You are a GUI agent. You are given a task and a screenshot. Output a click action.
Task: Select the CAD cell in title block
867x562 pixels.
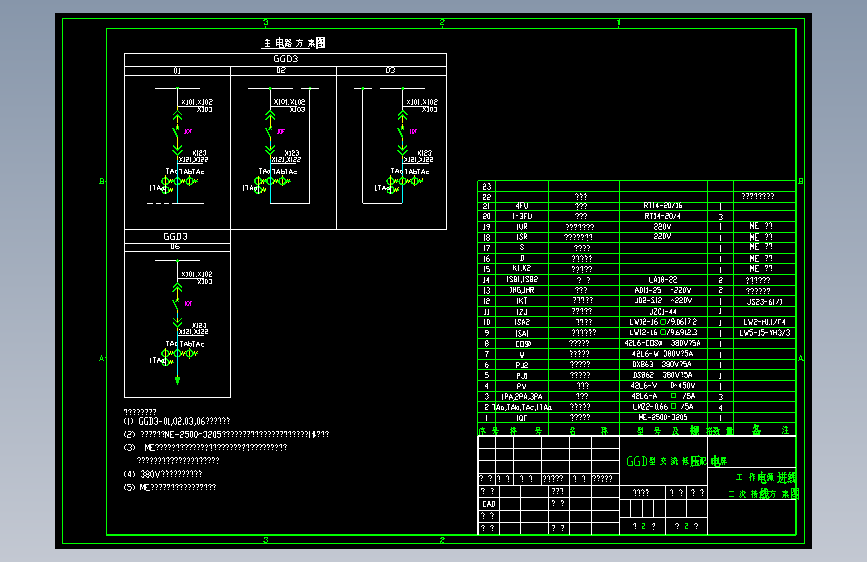coord(489,504)
